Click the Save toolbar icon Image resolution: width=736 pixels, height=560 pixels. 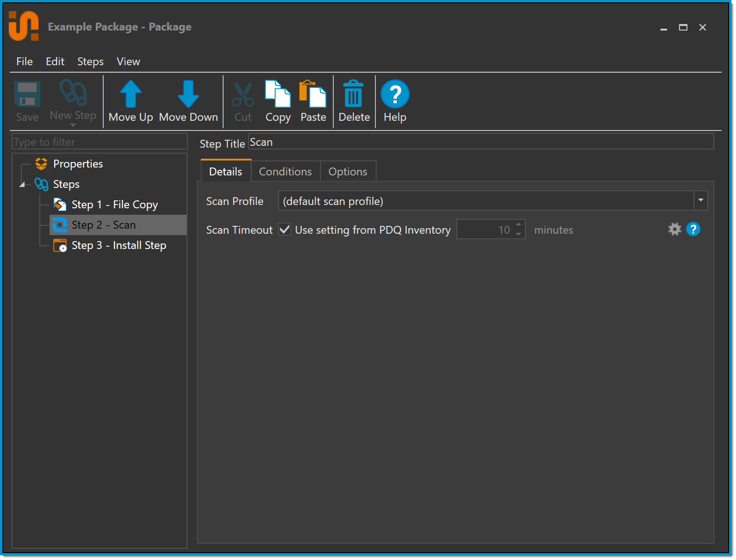pyautogui.click(x=27, y=94)
